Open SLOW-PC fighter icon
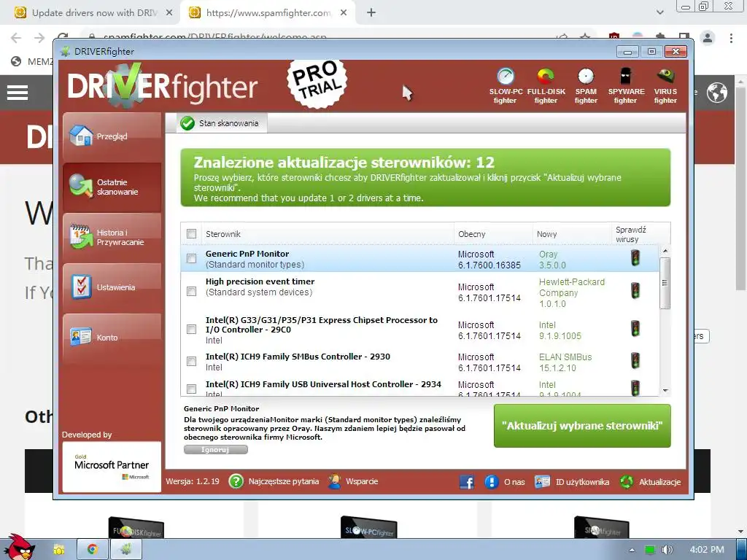Screen dimensions: 747x560 [506, 77]
